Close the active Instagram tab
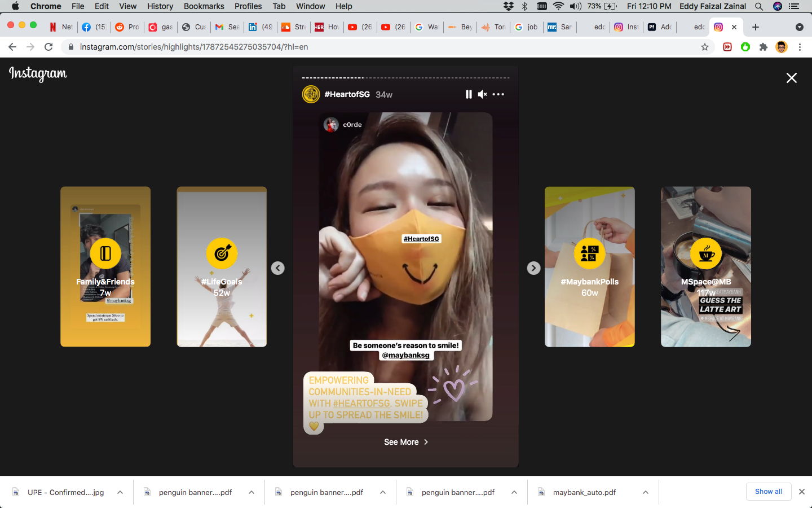812x508 pixels. (x=734, y=27)
